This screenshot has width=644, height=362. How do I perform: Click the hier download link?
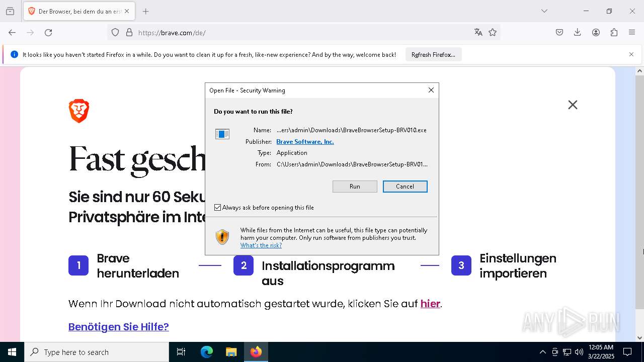[430, 304]
